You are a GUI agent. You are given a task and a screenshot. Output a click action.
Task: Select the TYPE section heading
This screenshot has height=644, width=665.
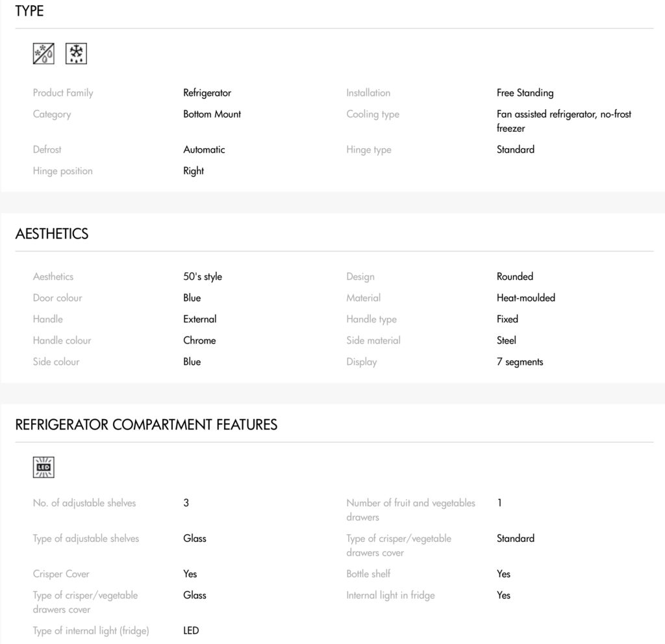(x=29, y=10)
